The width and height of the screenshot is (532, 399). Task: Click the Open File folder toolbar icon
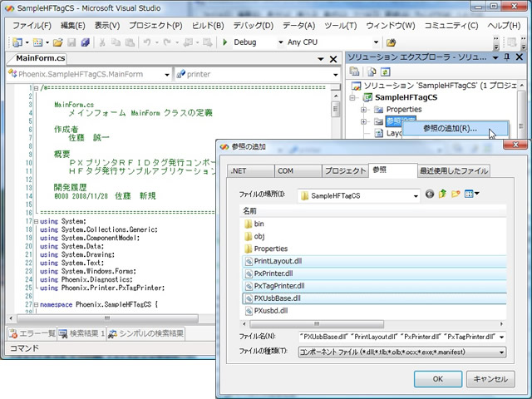click(58, 42)
